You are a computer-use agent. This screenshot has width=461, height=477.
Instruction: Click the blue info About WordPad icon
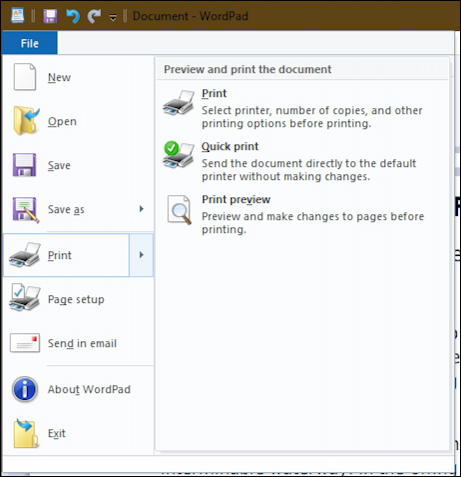[25, 389]
